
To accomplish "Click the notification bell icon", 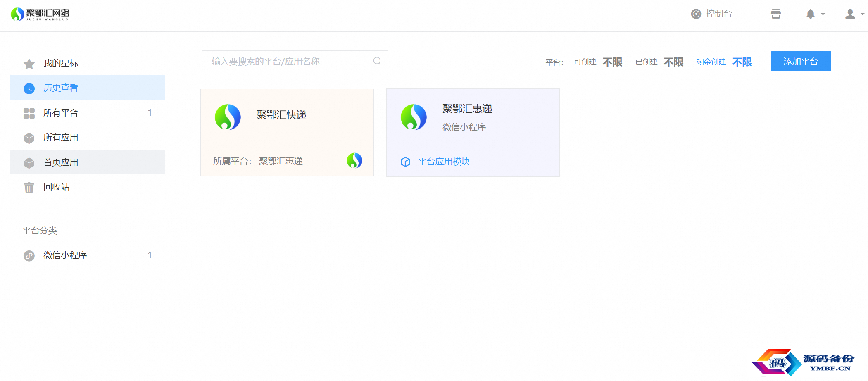I will (x=811, y=14).
